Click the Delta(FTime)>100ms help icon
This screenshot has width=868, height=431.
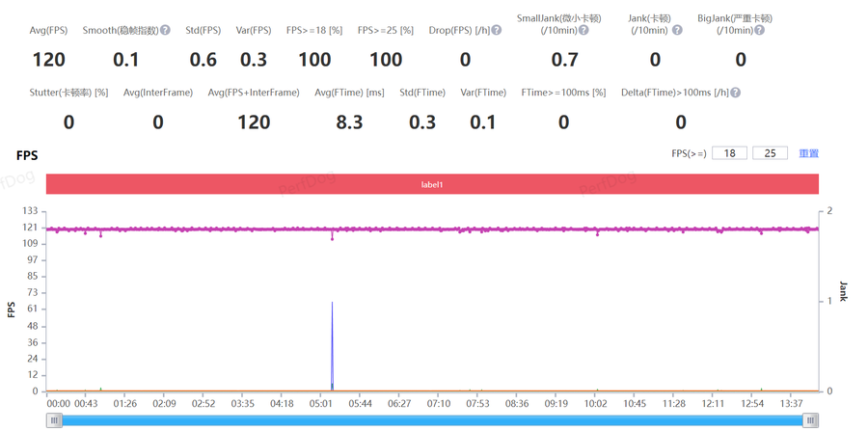coord(736,94)
